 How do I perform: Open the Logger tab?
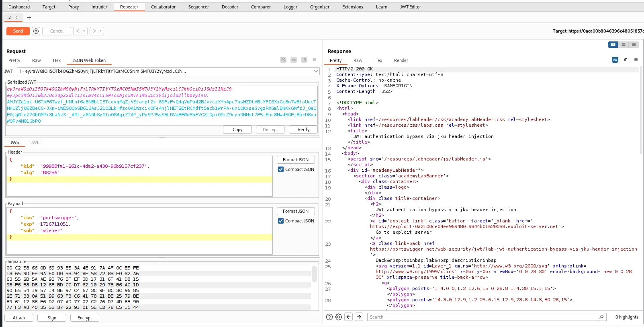pyautogui.click(x=290, y=7)
